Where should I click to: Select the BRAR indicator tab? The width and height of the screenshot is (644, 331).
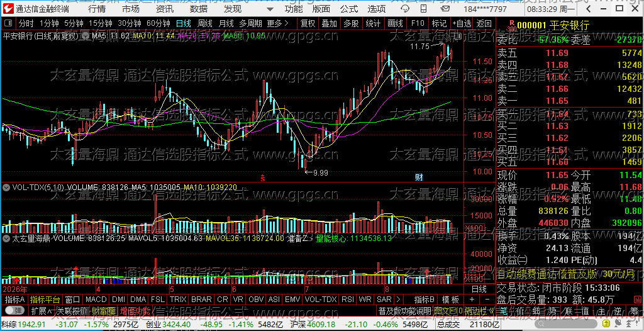pyautogui.click(x=201, y=300)
